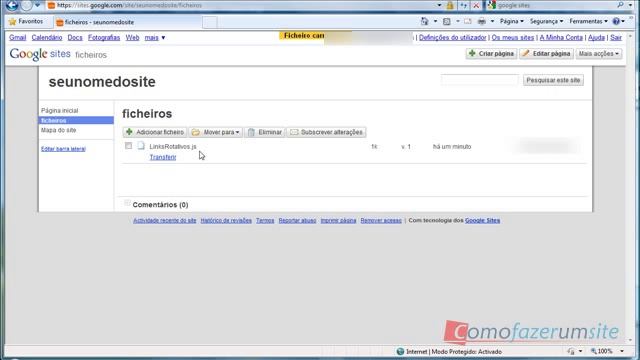Open search provider options dropdown
Viewport: 640px width, 360px height.
click(x=630, y=5)
